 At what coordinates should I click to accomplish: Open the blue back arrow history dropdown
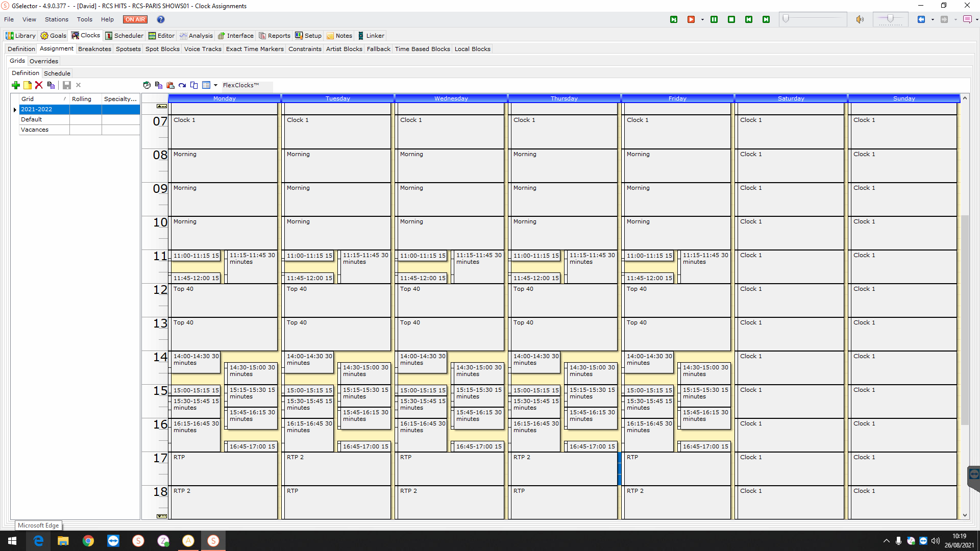[933, 20]
